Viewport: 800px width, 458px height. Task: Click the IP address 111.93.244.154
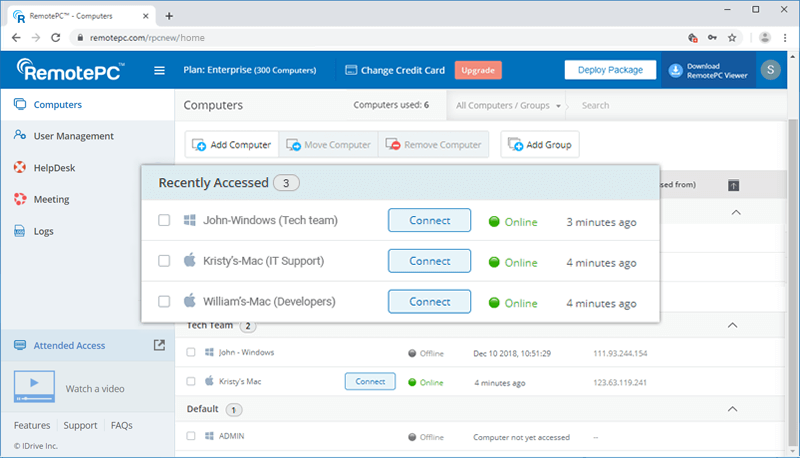tap(620, 353)
